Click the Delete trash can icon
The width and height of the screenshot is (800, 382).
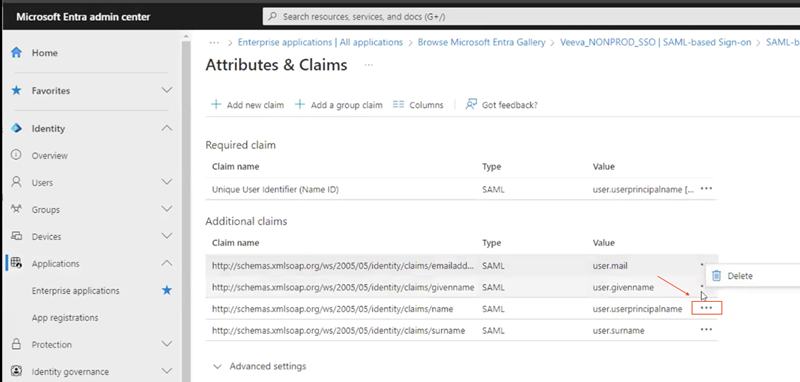tap(716, 275)
